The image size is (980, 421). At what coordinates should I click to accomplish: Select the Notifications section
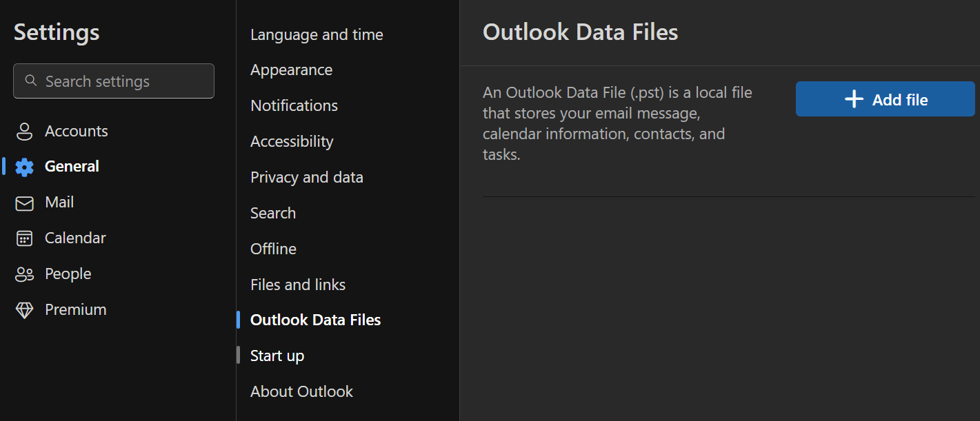pyautogui.click(x=294, y=105)
